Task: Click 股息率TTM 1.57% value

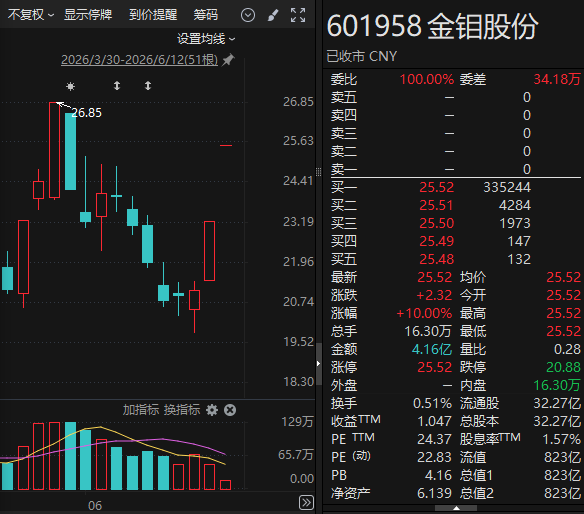Action: [561, 439]
